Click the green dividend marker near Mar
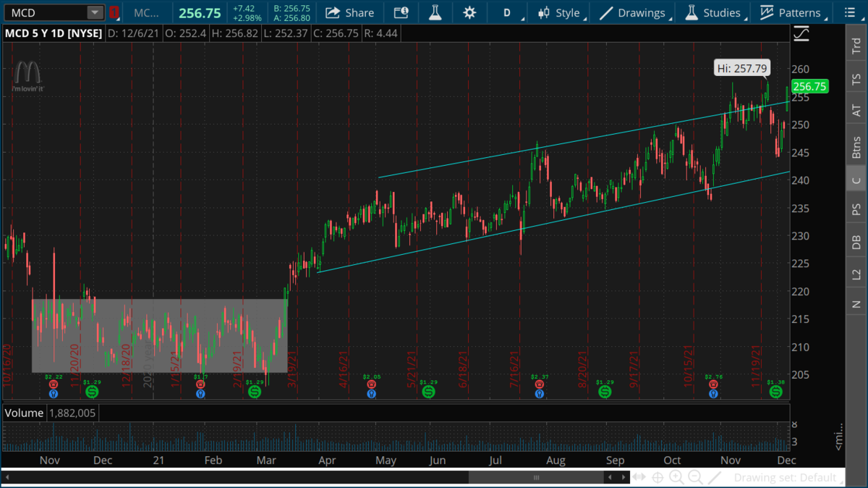Screen dimensions: 868x488 click(255, 391)
